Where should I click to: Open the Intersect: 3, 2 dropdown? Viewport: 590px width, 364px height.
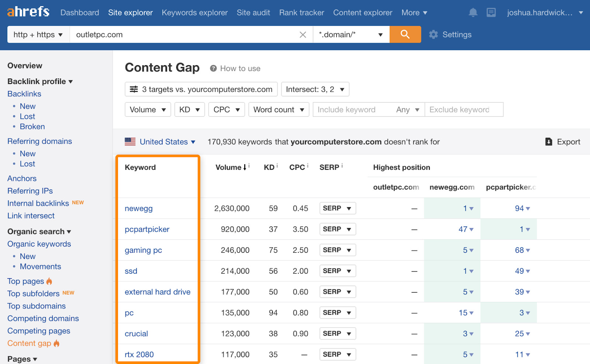tap(315, 89)
